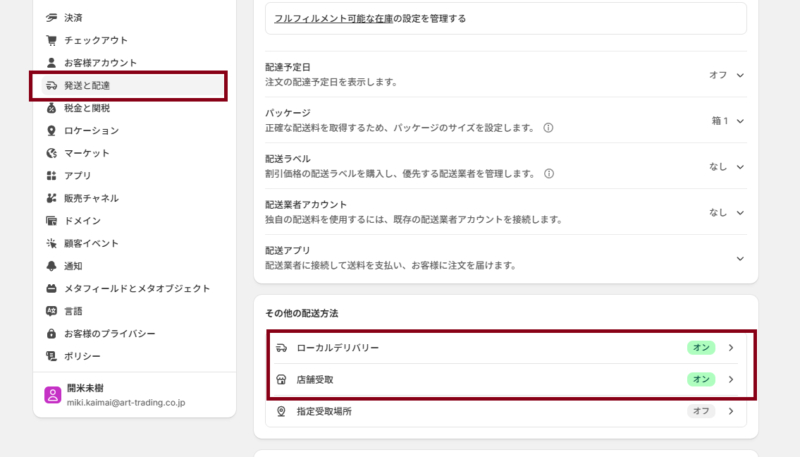Image resolution: width=800 pixels, height=457 pixels.
Task: Click the オフ status in 配達予定日 row
Action: (718, 75)
